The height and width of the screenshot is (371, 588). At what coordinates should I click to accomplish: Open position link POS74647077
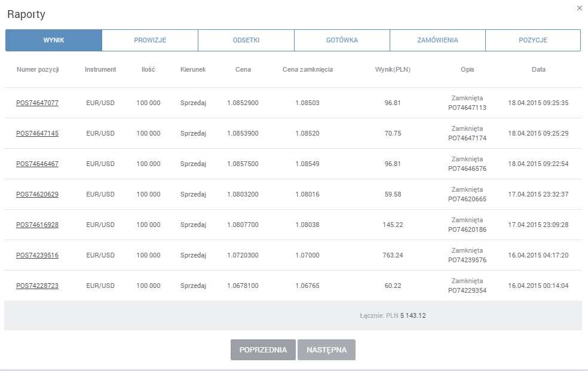(x=37, y=103)
